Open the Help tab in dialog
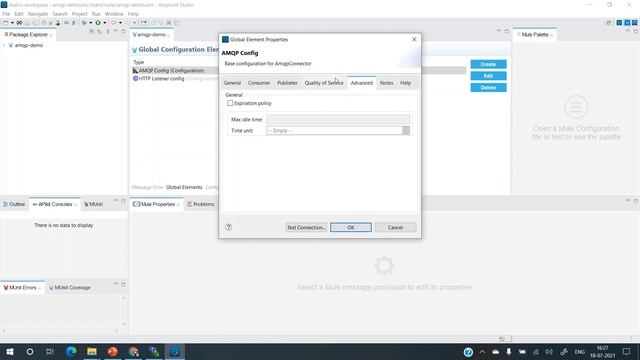640x360 pixels. tap(405, 83)
